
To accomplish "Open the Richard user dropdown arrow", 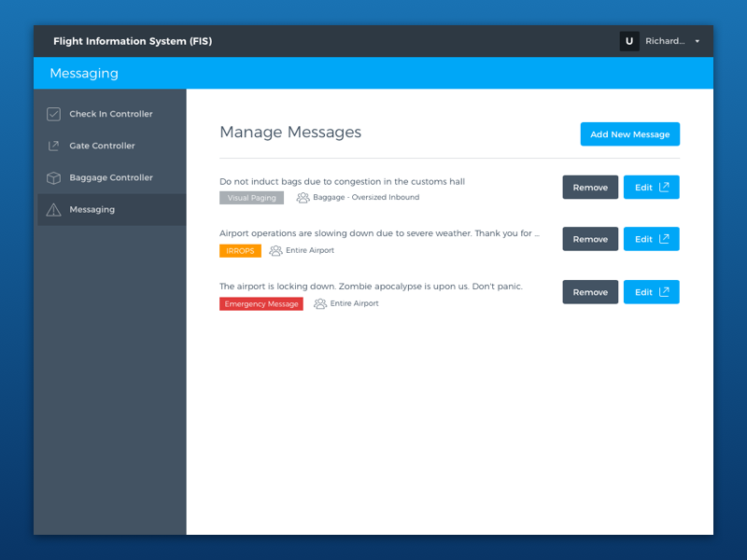I will (697, 41).
